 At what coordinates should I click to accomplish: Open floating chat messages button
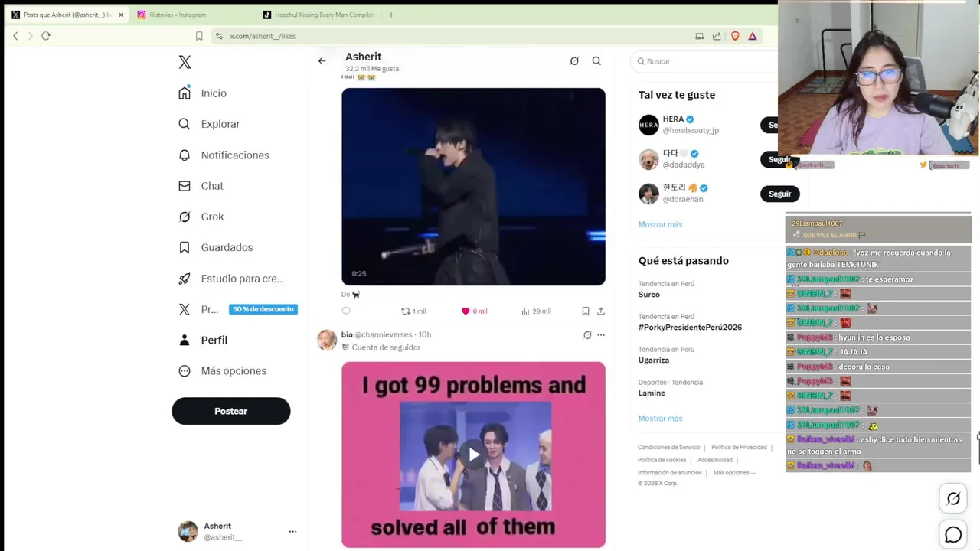pyautogui.click(x=953, y=535)
